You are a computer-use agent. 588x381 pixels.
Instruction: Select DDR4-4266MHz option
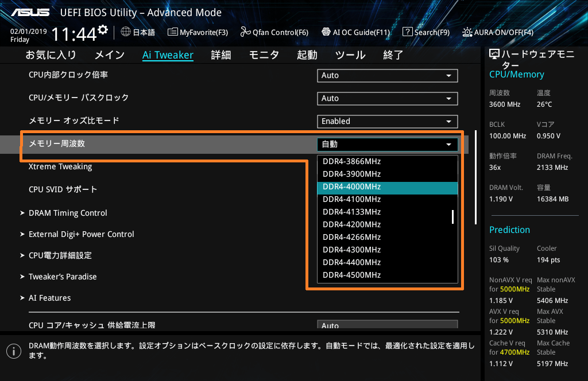[388, 237]
